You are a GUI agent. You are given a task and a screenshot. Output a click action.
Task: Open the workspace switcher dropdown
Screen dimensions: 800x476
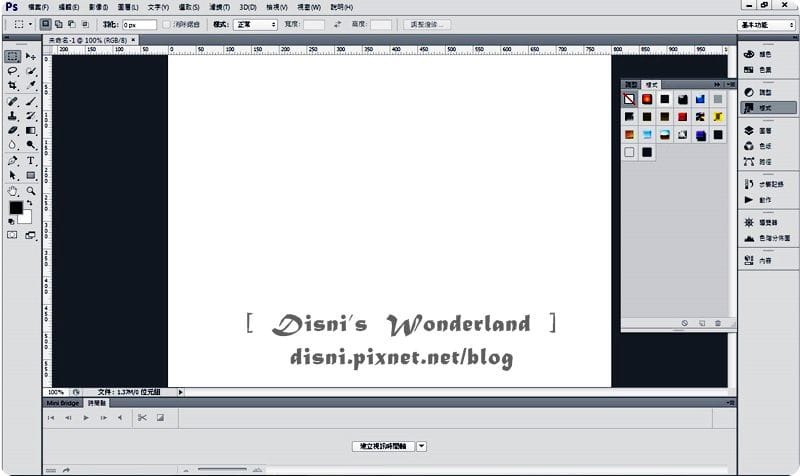tap(766, 25)
